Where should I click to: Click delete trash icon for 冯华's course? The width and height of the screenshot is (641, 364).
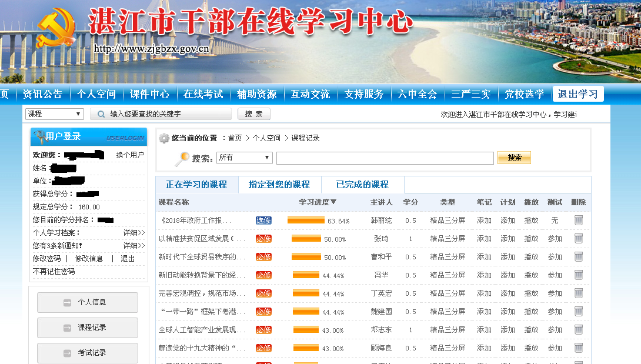(x=578, y=275)
